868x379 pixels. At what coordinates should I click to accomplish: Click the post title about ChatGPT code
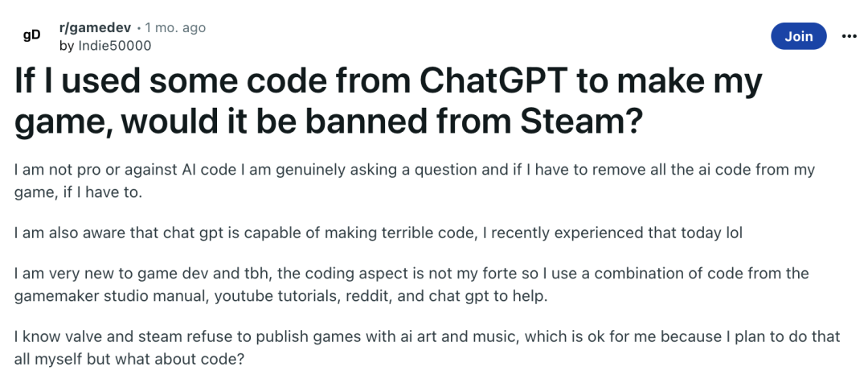388,101
